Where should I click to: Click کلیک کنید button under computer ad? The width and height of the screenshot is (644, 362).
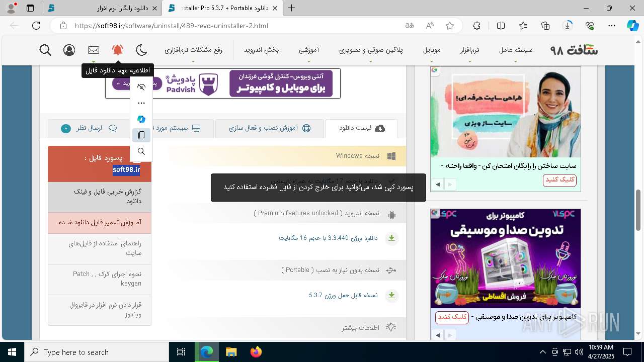tap(452, 317)
